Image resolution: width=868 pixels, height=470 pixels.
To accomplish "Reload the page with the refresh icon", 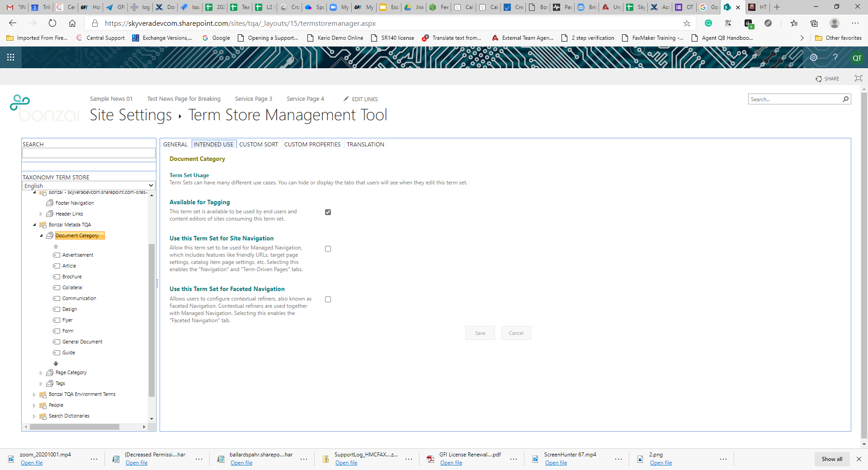I will click(52, 23).
